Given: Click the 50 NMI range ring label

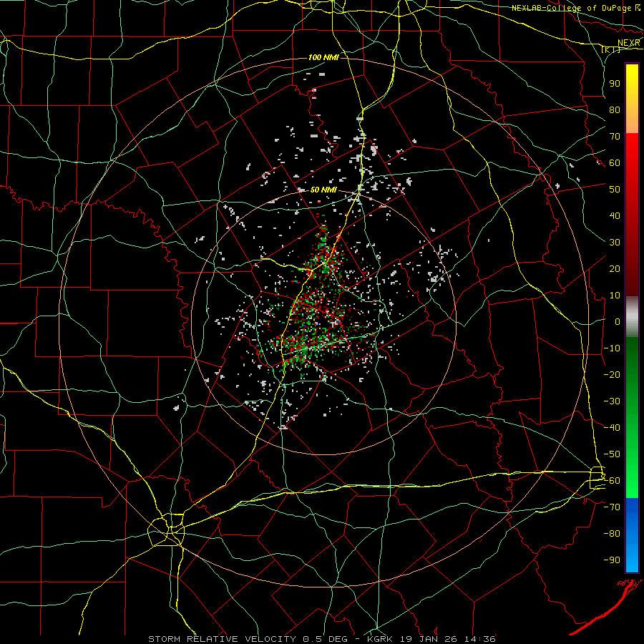Looking at the screenshot, I should coord(323,190).
